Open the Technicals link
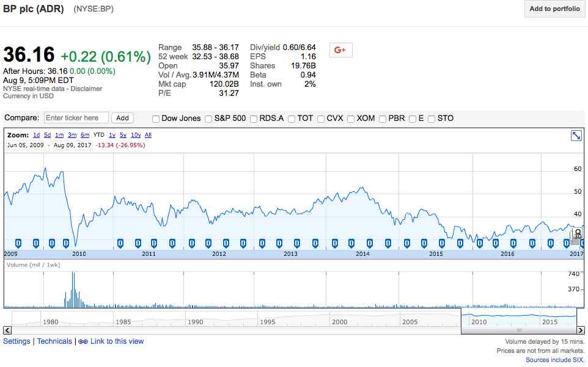 pyautogui.click(x=54, y=341)
